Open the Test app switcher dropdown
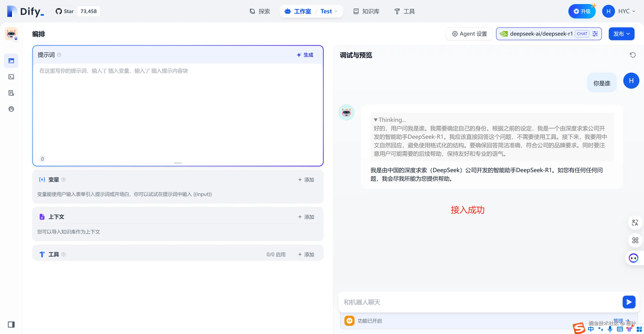The height and width of the screenshot is (334, 644). (x=329, y=11)
